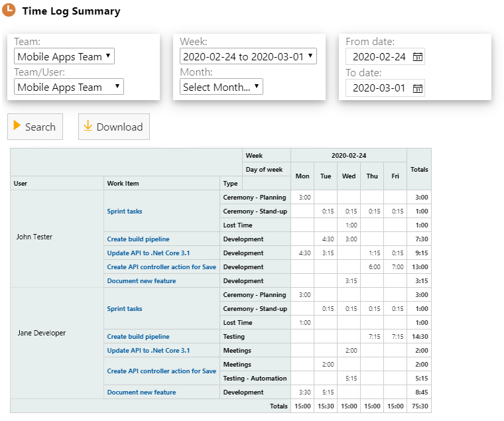
Task: Click the 7:30 row total cell
Action: point(419,239)
